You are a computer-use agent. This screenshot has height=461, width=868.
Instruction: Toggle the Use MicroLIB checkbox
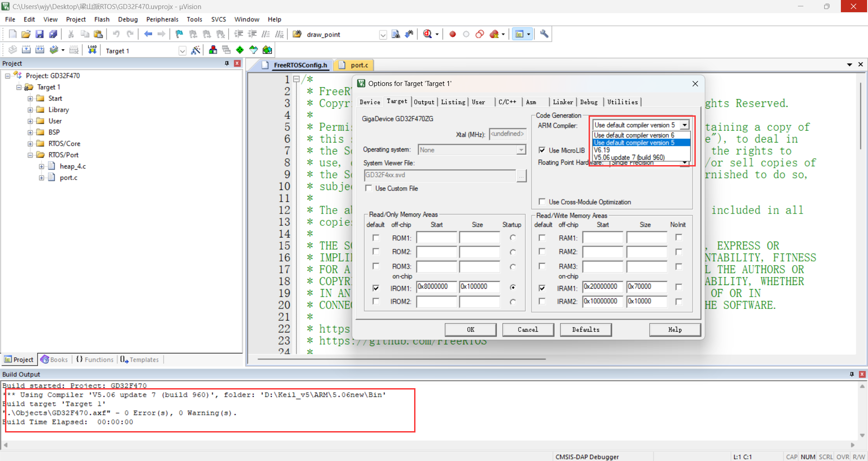542,150
